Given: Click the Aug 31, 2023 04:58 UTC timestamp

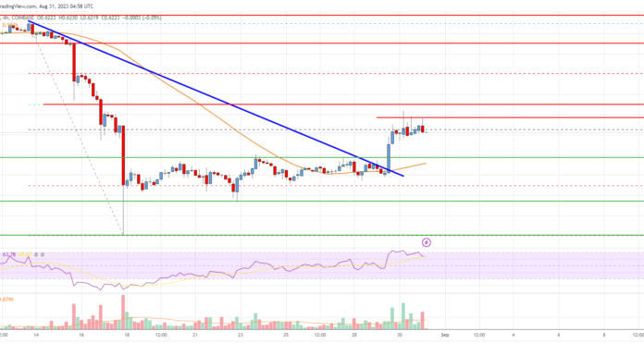Looking at the screenshot, I should click(x=66, y=6).
